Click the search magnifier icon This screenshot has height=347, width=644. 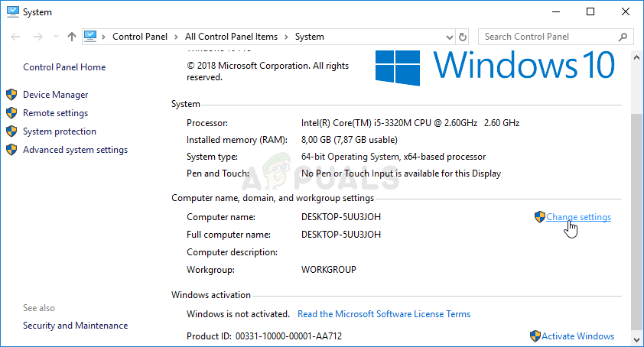pos(623,37)
